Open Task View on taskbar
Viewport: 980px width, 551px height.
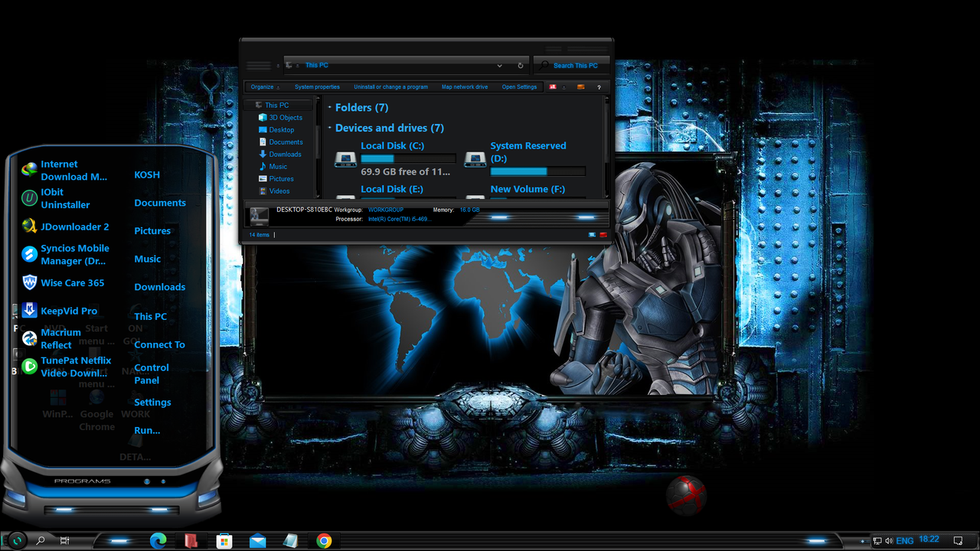pyautogui.click(x=65, y=540)
